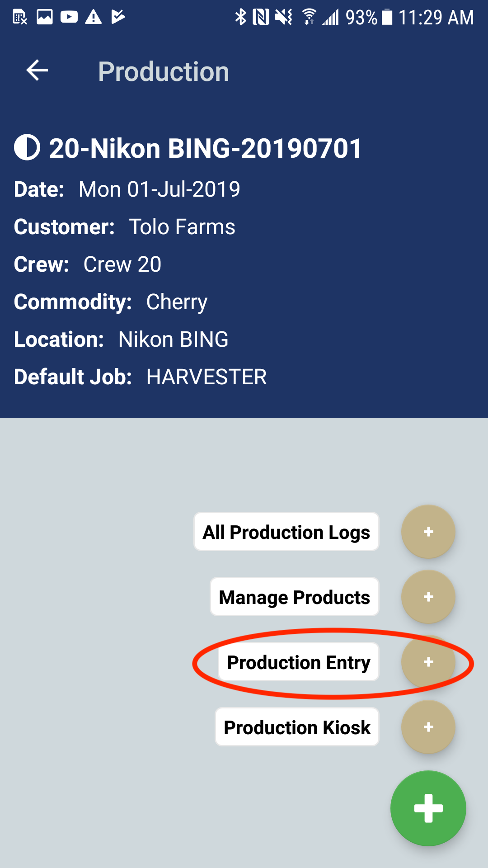The image size is (488, 868).
Task: Tap the Tolo Farms customer value
Action: pos(182,227)
